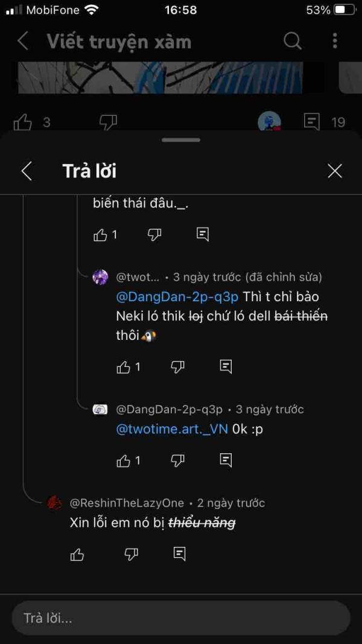This screenshot has width=362, height=644.
Task: Go back from Viết truyện xàm channel
Action: click(23, 41)
